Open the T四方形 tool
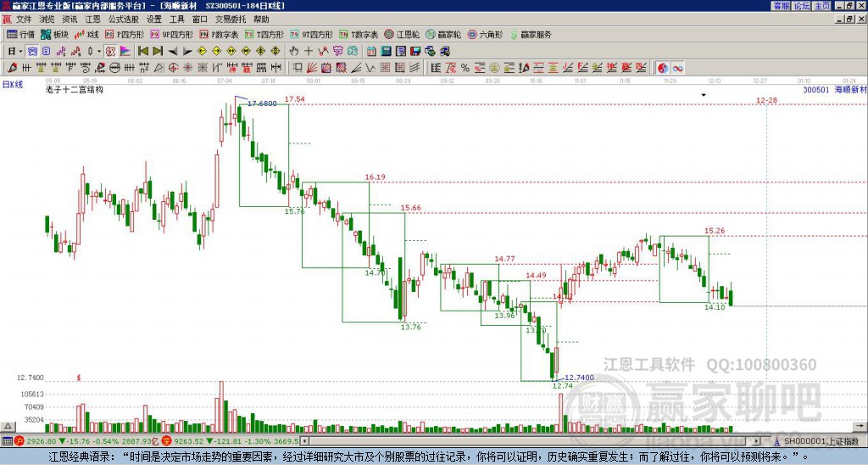The height and width of the screenshot is (465, 868). [264, 34]
